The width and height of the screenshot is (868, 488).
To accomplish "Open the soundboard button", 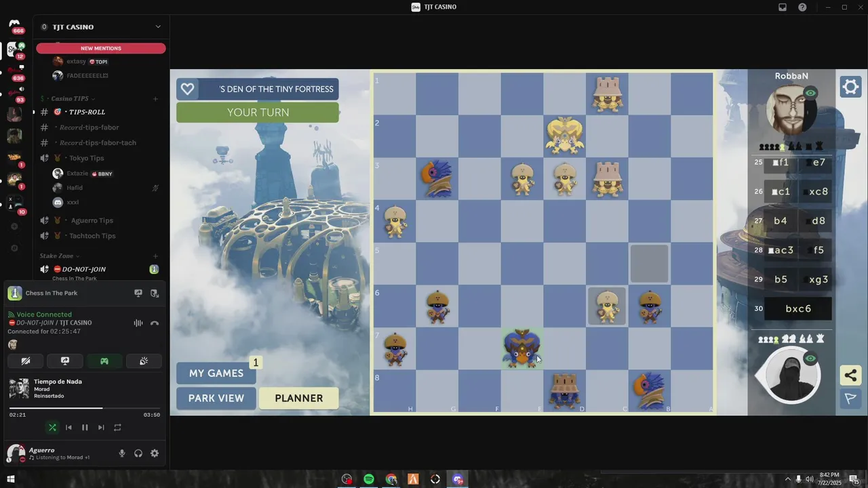I will tap(144, 361).
